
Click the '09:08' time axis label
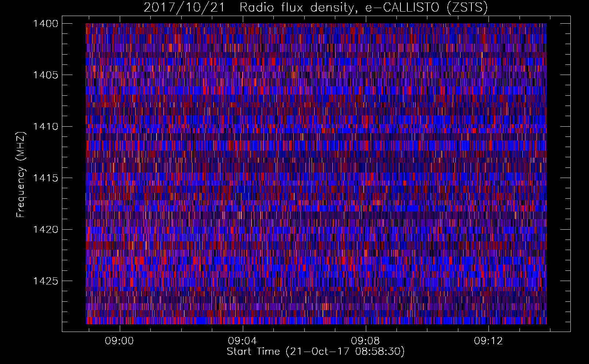point(365,341)
